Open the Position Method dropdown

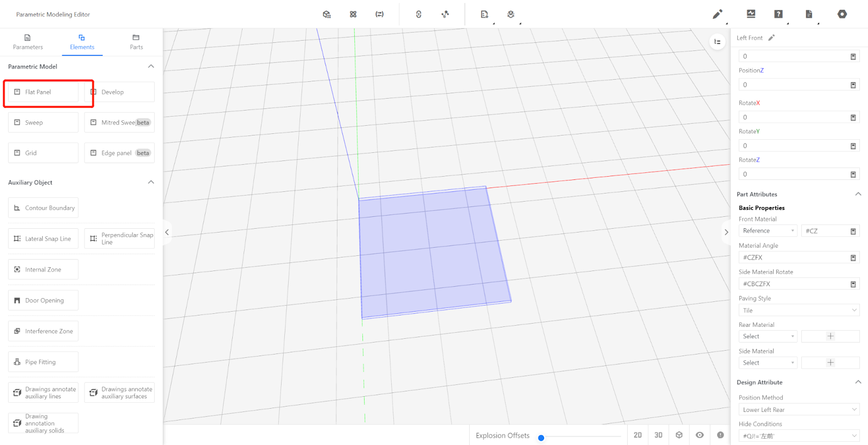[799, 410]
